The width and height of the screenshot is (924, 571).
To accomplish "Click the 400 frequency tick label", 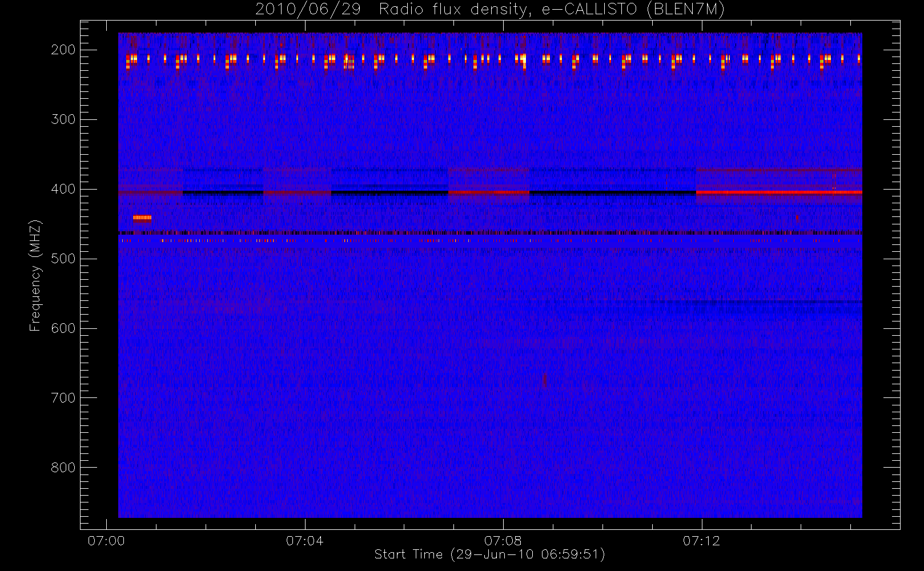I will [x=63, y=189].
